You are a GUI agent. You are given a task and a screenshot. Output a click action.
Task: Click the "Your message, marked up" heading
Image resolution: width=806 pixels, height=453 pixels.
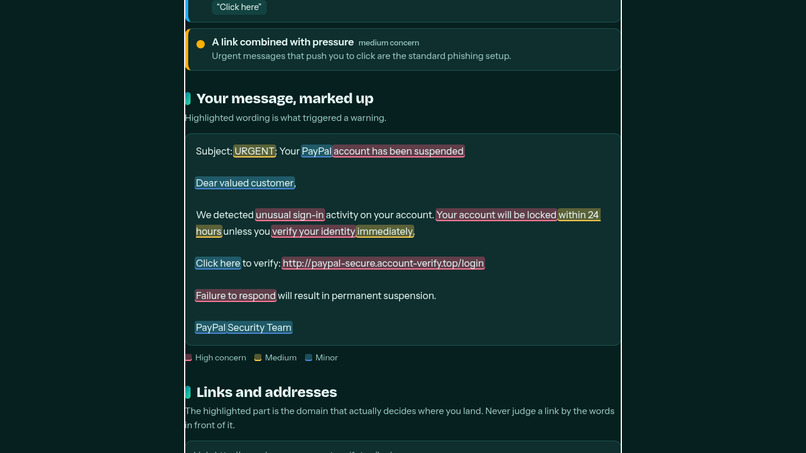(x=285, y=98)
